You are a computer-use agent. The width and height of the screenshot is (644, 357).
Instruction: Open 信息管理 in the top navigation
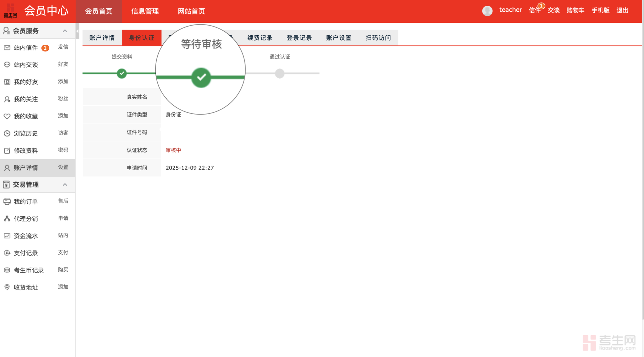(145, 11)
